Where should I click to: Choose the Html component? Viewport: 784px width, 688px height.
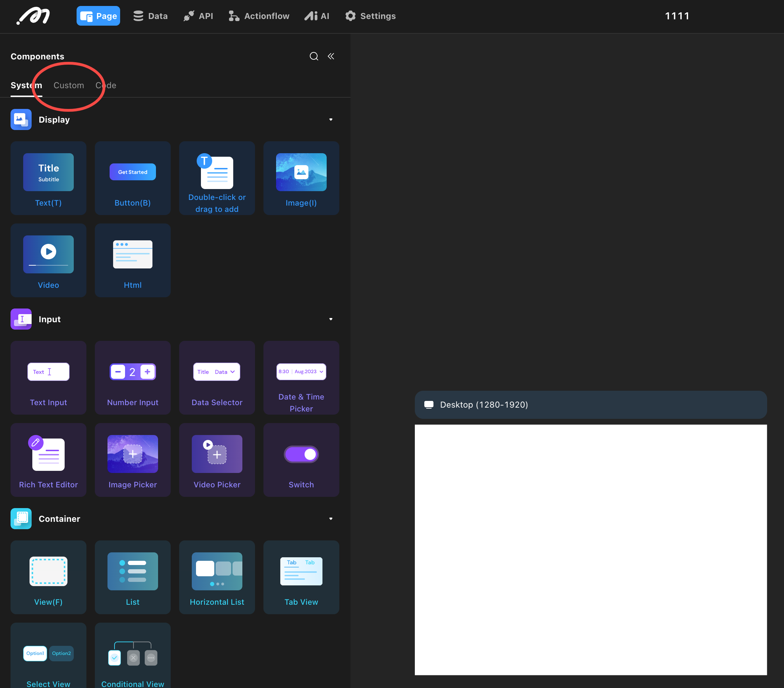pos(132,260)
